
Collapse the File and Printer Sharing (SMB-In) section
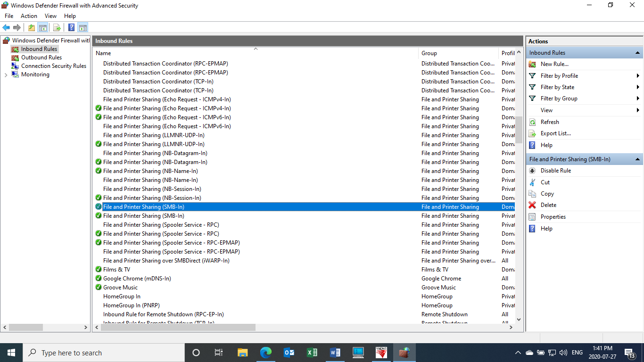click(x=637, y=159)
